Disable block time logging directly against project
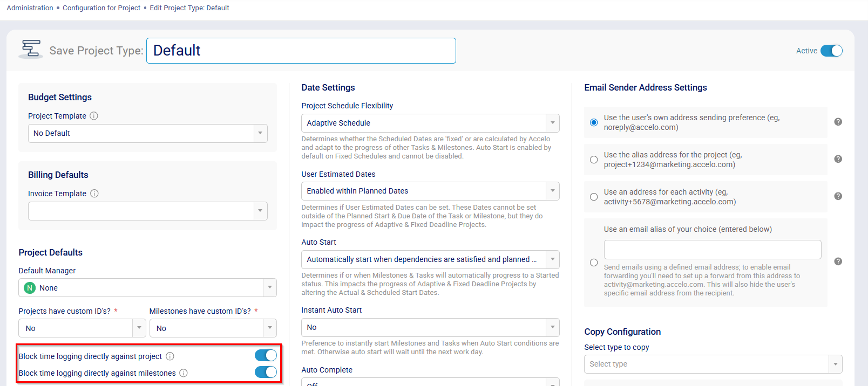The image size is (868, 386). point(266,355)
